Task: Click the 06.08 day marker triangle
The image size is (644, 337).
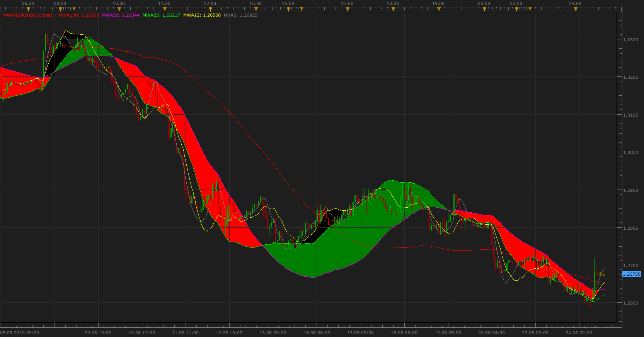Action: (28, 10)
